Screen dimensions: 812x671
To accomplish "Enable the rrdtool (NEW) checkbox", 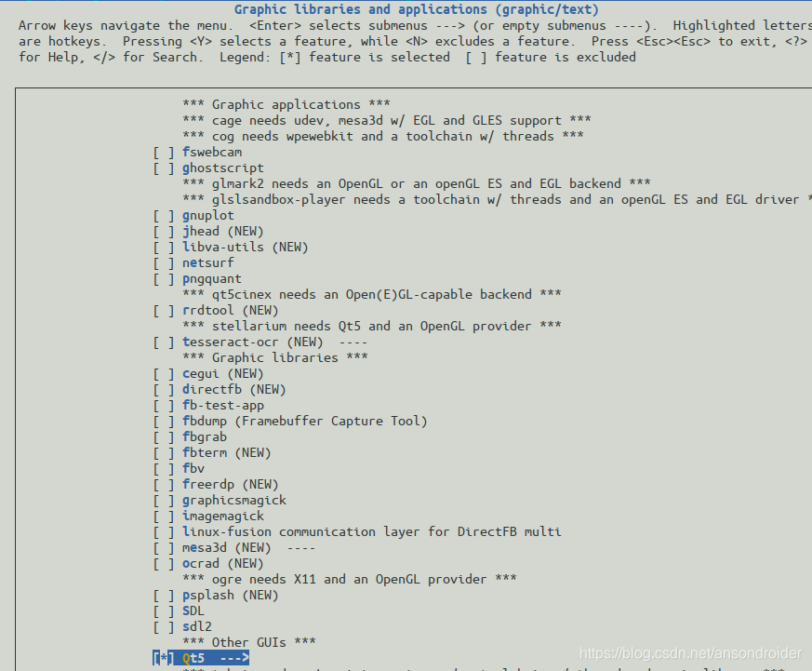I will pos(164,310).
